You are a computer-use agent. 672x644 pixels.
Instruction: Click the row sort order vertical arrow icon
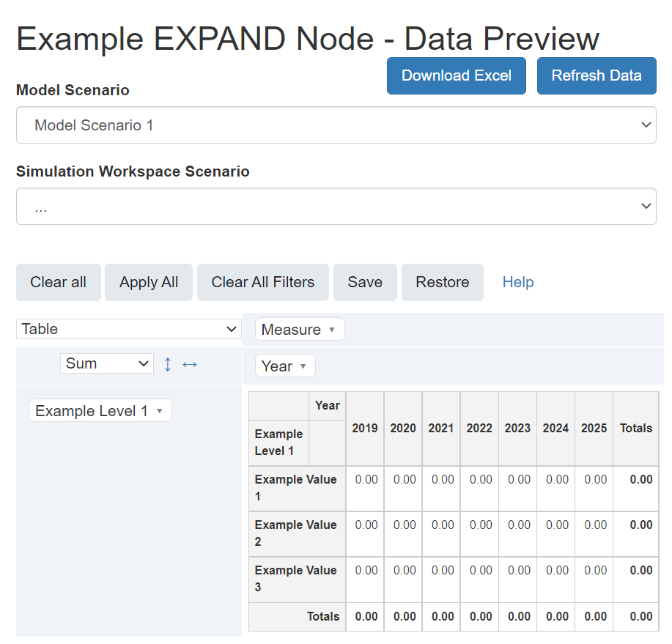click(168, 364)
